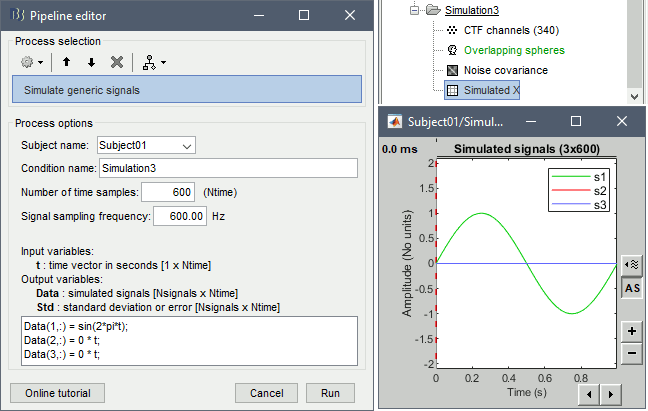Image resolution: width=648 pixels, height=411 pixels.
Task: Select the Noise covariance tree item
Action: pyautogui.click(x=505, y=70)
